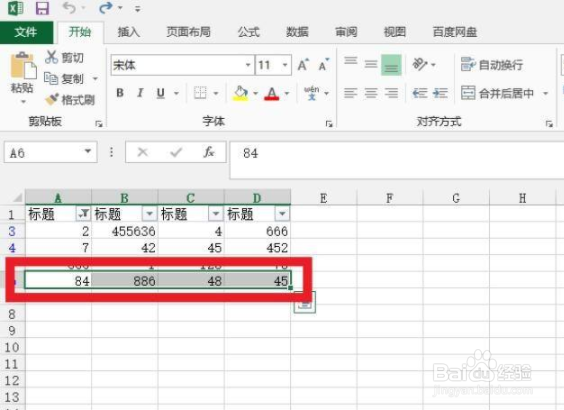Toggle underline formatting
Viewport: 564px width, 410px height.
coord(160,93)
